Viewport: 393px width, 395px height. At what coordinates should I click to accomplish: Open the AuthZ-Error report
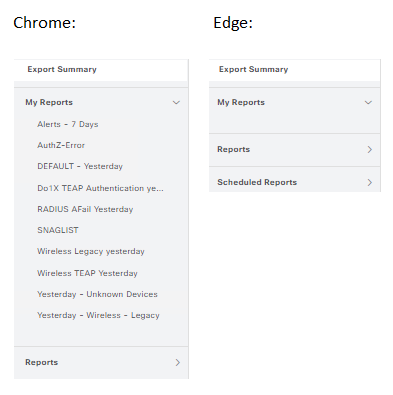(x=61, y=145)
